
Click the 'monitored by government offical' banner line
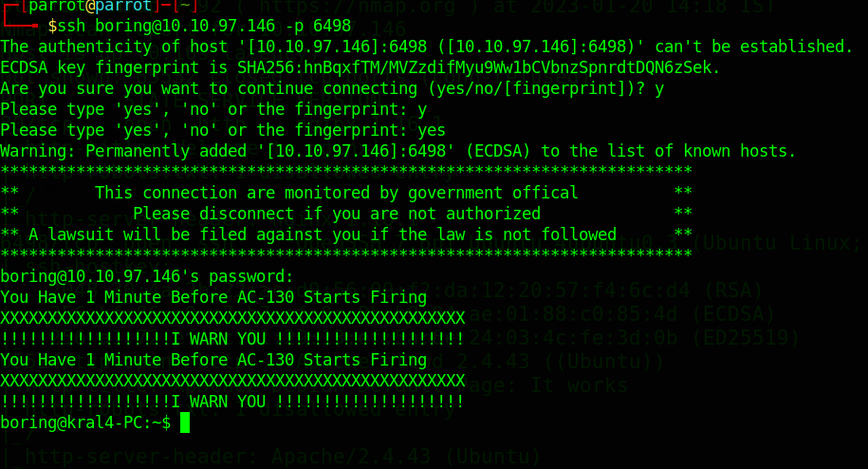pos(337,193)
